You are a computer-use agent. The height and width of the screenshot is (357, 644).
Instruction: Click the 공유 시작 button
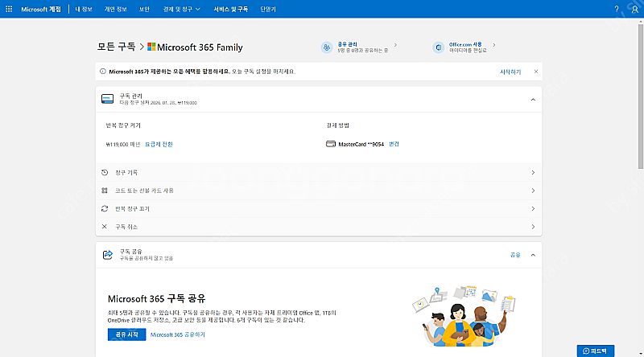click(127, 334)
